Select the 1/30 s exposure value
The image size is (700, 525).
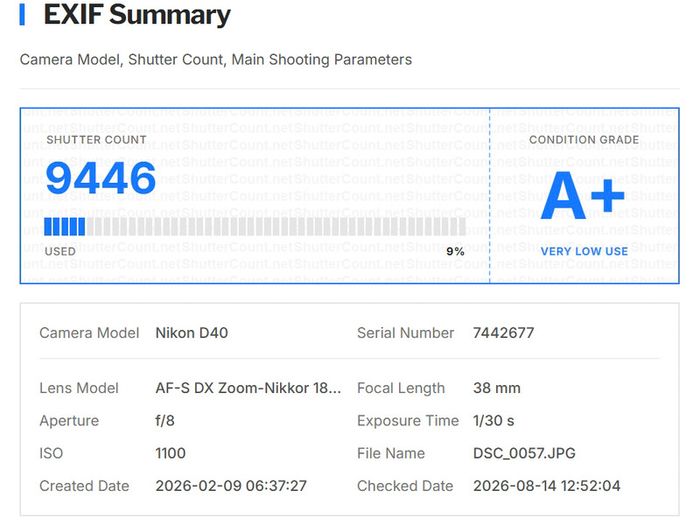click(493, 421)
